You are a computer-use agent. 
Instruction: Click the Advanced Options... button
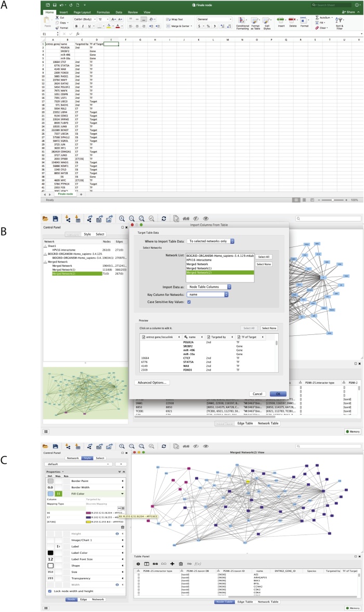point(152,382)
